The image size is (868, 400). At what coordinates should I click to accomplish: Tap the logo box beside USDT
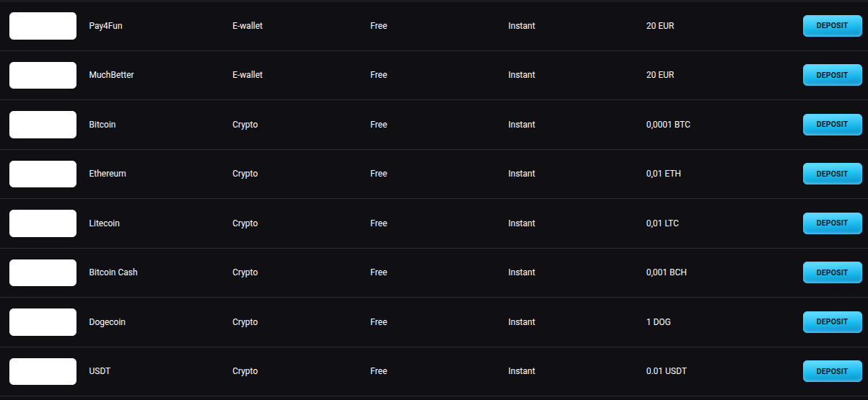click(43, 371)
